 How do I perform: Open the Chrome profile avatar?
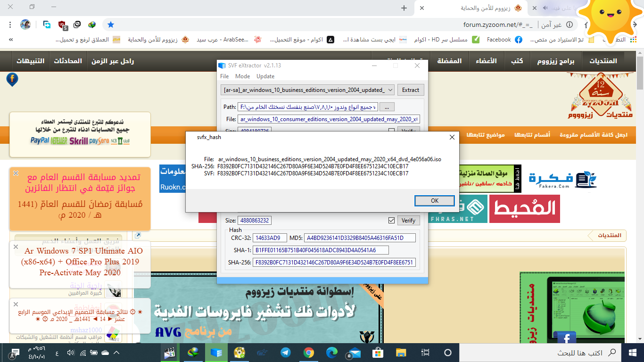point(25,25)
